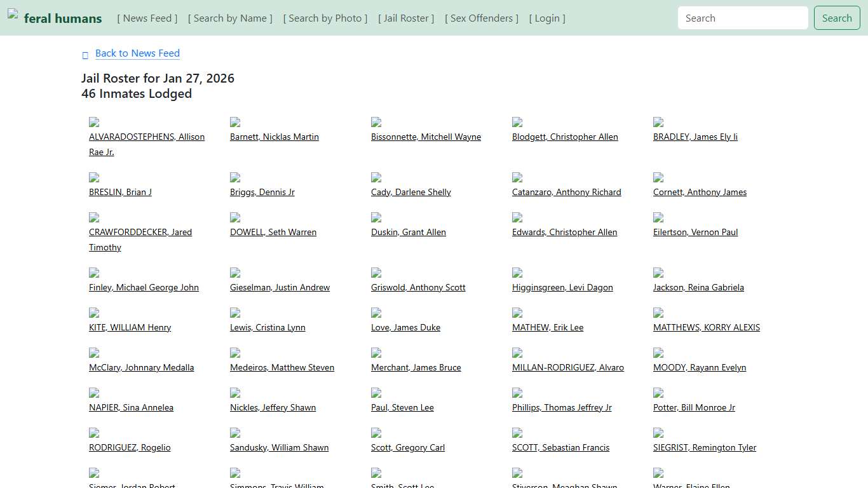Viewport: 868px width, 488px height.
Task: Focus the Search text input field
Action: [x=742, y=18]
